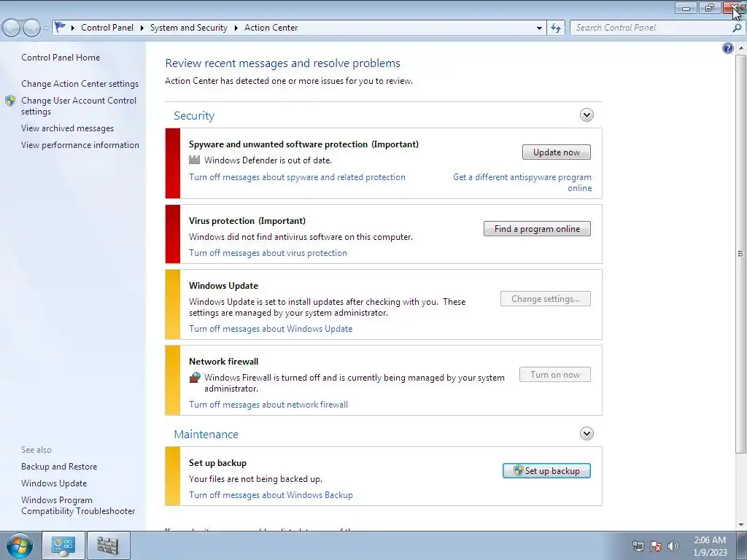This screenshot has height=560, width=747.
Task: Click the network tray icon
Action: coord(638,546)
